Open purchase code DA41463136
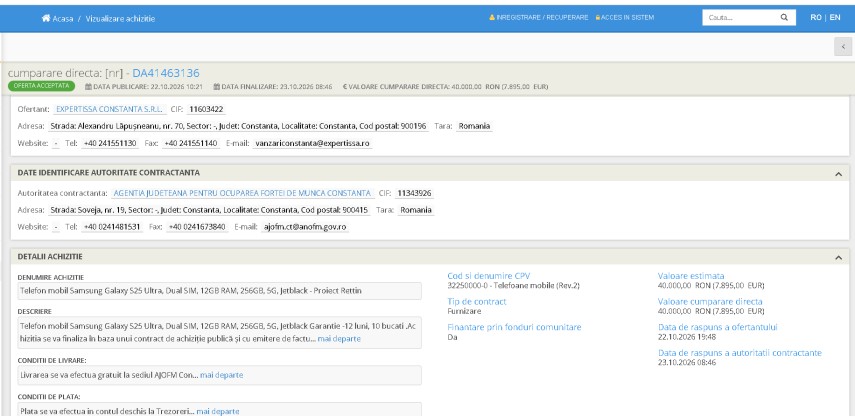855x416 pixels. coord(166,73)
